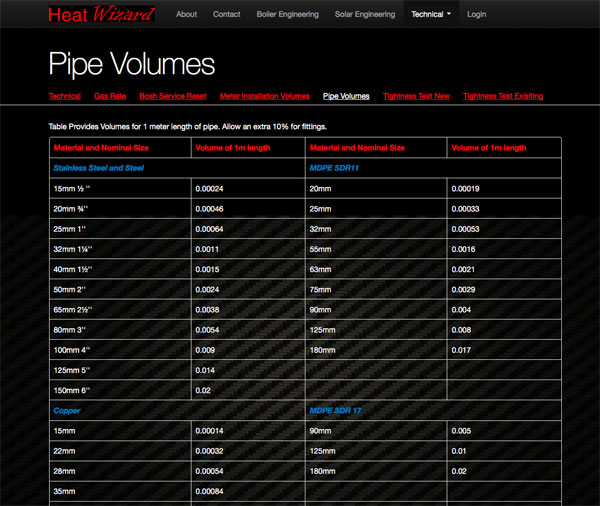Click the Heat Wizard logo

pos(101,14)
